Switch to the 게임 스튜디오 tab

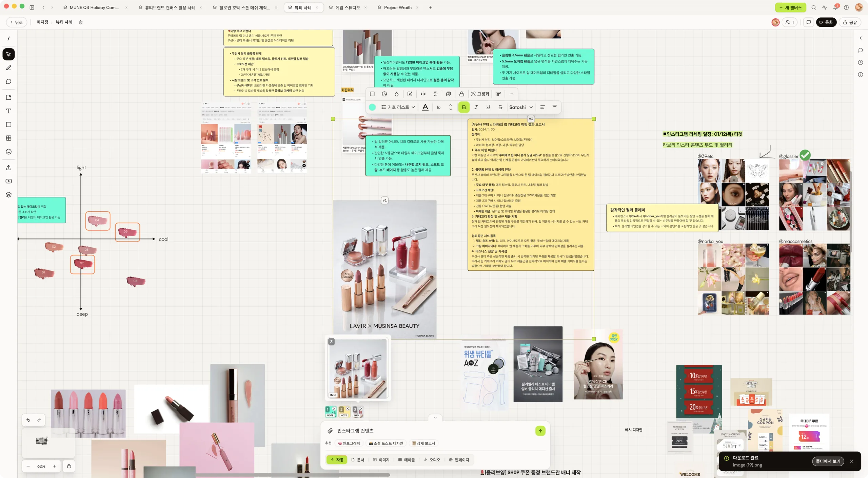[348, 7]
